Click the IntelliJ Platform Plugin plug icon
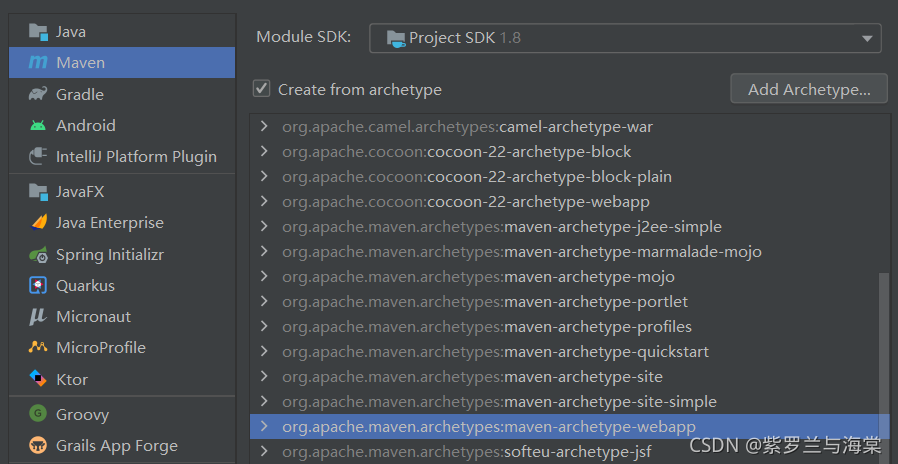The width and height of the screenshot is (898, 464). pyautogui.click(x=38, y=156)
